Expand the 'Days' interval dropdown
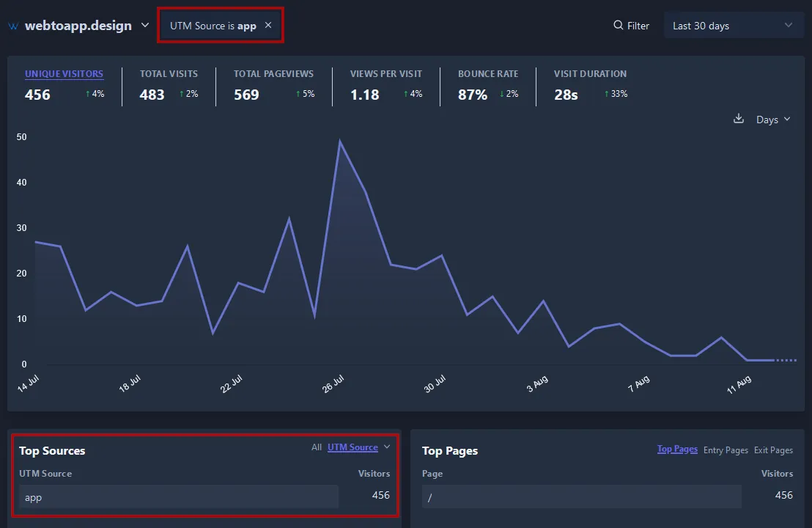Screen dimensions: 812x528 tap(772, 119)
